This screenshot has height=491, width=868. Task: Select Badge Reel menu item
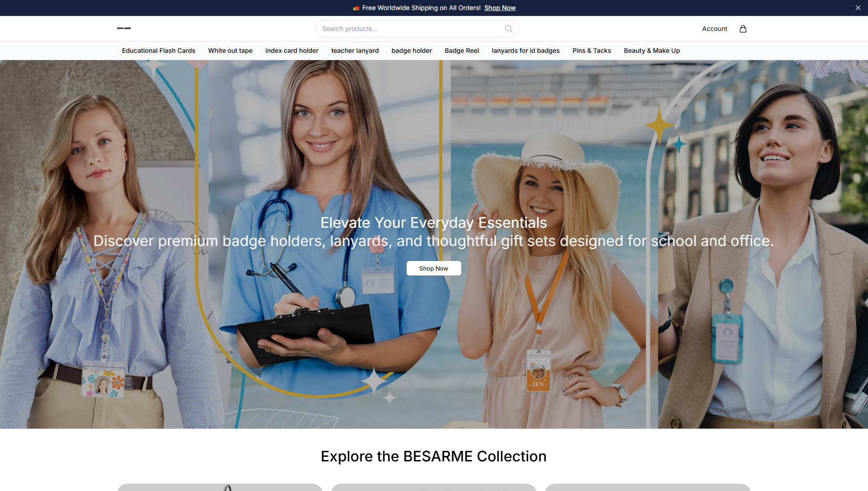[x=462, y=51]
